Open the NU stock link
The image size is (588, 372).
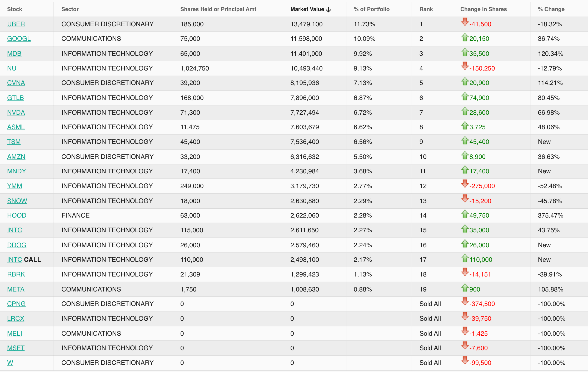coord(12,68)
